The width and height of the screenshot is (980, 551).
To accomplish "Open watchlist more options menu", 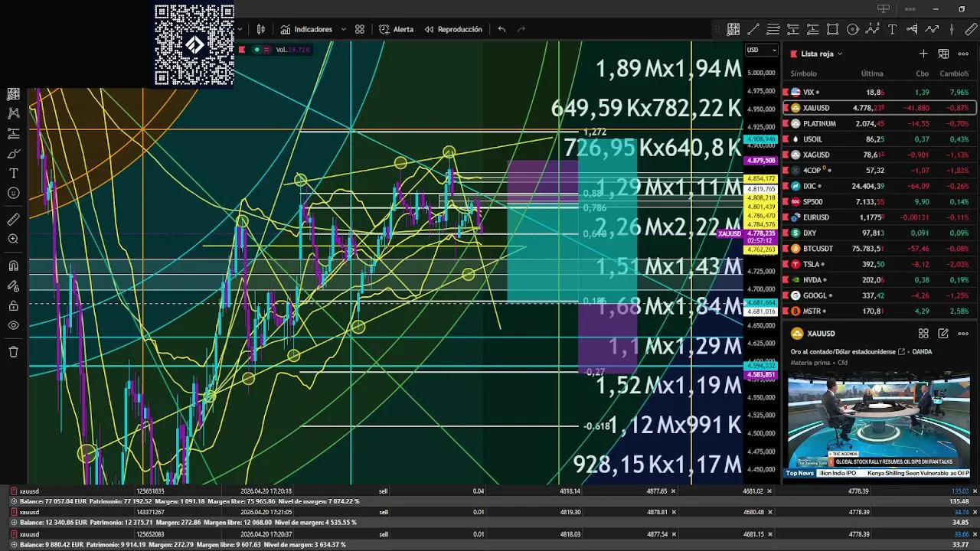I will pyautogui.click(x=963, y=54).
